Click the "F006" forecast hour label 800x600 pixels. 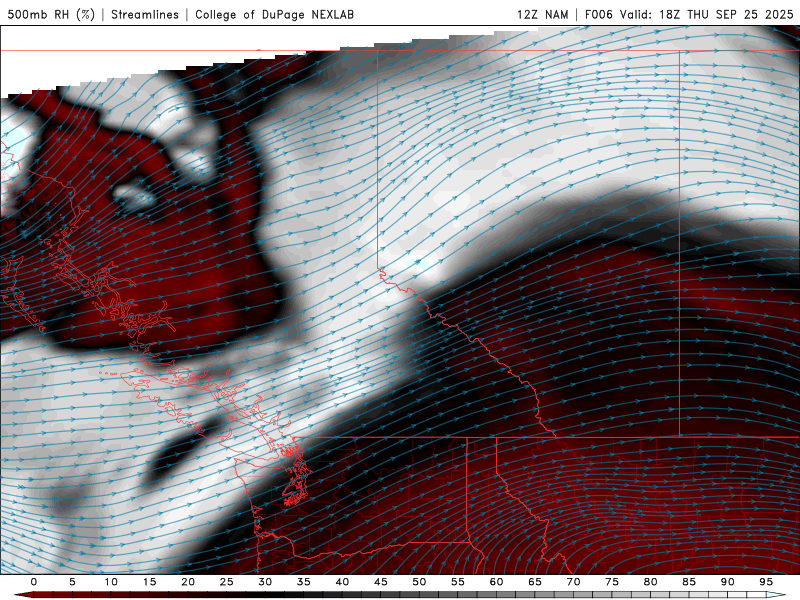click(x=599, y=14)
